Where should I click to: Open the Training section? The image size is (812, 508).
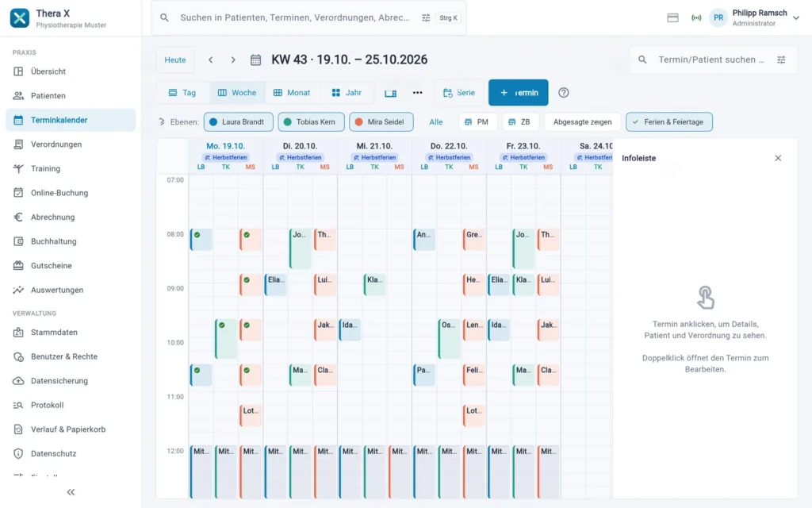[71, 168]
